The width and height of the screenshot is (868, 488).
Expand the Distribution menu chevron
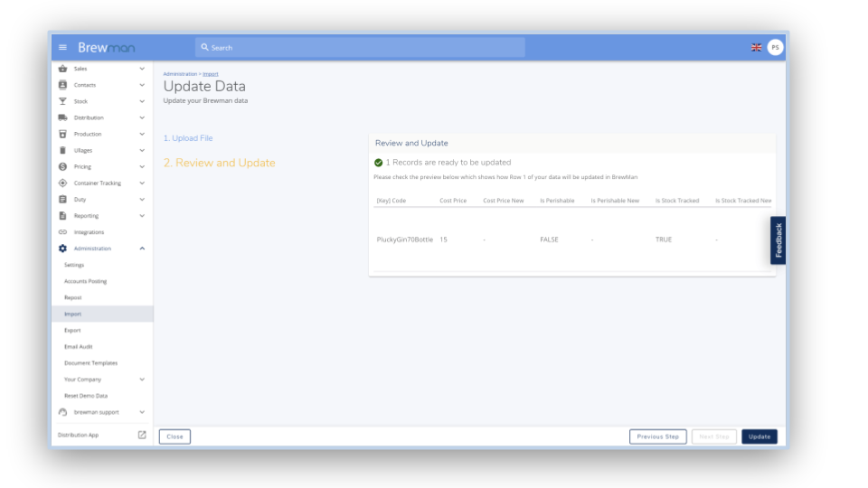click(x=142, y=117)
